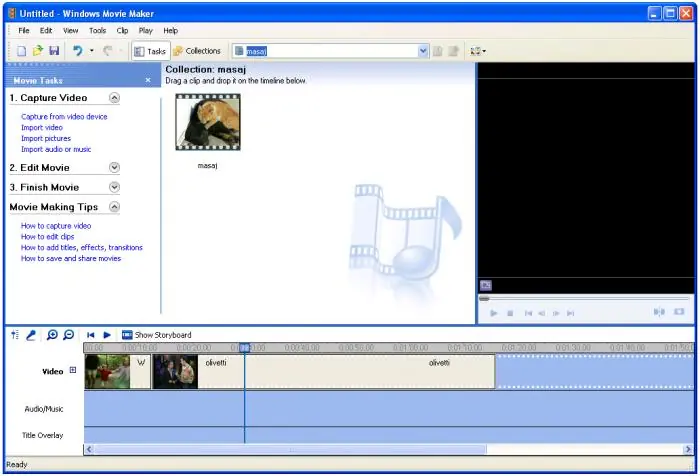Image resolution: width=700 pixels, height=476 pixels.
Task: Click Capture from video device link
Action: point(64,117)
